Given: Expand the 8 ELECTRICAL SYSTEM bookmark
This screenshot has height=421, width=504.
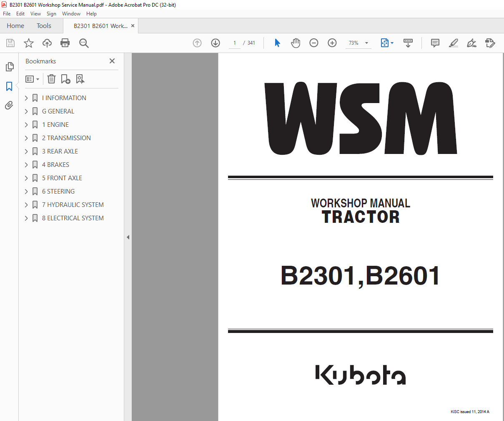Looking at the screenshot, I should tap(26, 218).
